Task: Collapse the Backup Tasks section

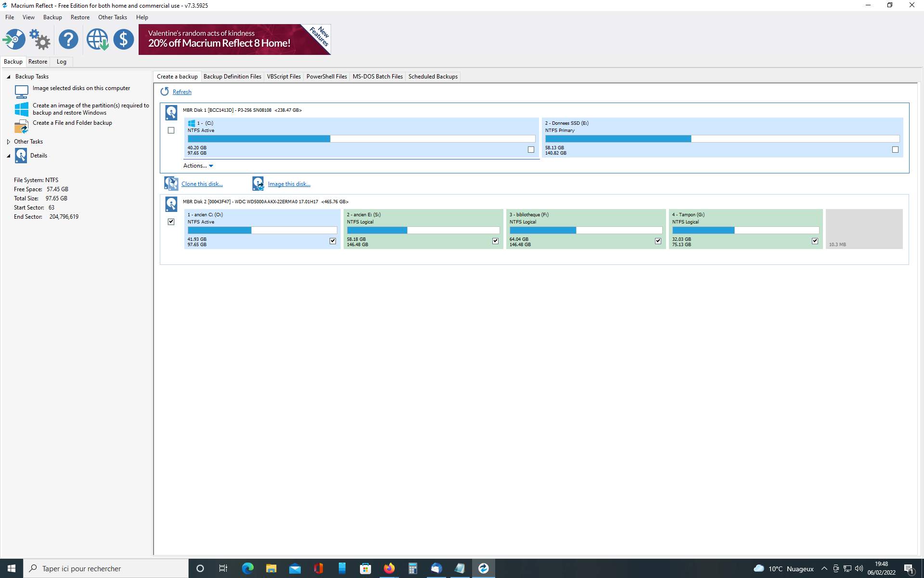Action: pyautogui.click(x=8, y=77)
